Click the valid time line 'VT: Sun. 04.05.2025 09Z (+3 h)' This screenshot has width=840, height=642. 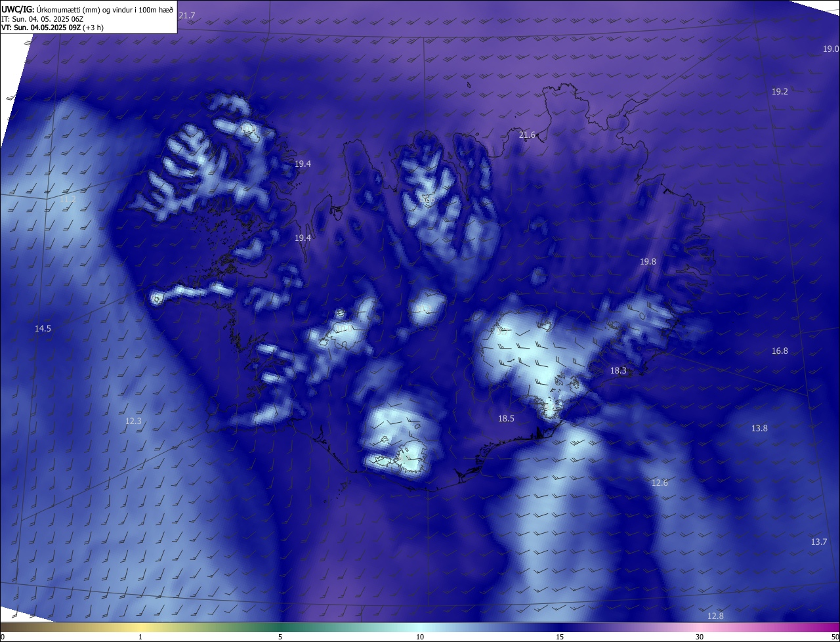[x=52, y=28]
